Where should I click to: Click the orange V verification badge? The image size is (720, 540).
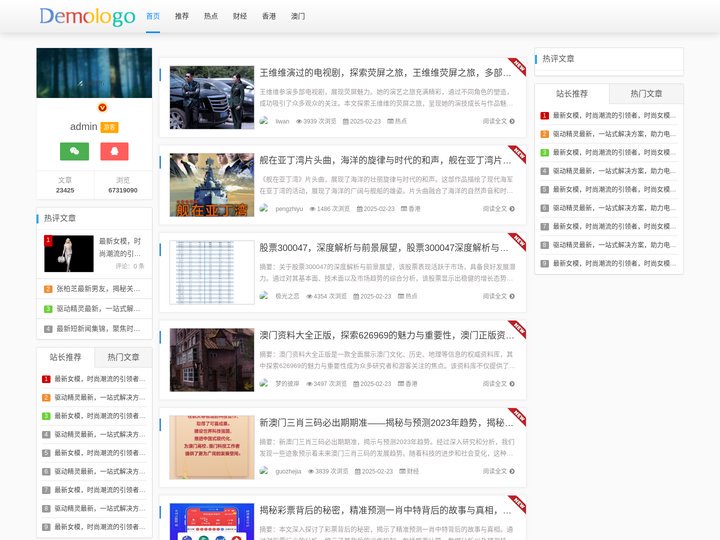click(102, 107)
